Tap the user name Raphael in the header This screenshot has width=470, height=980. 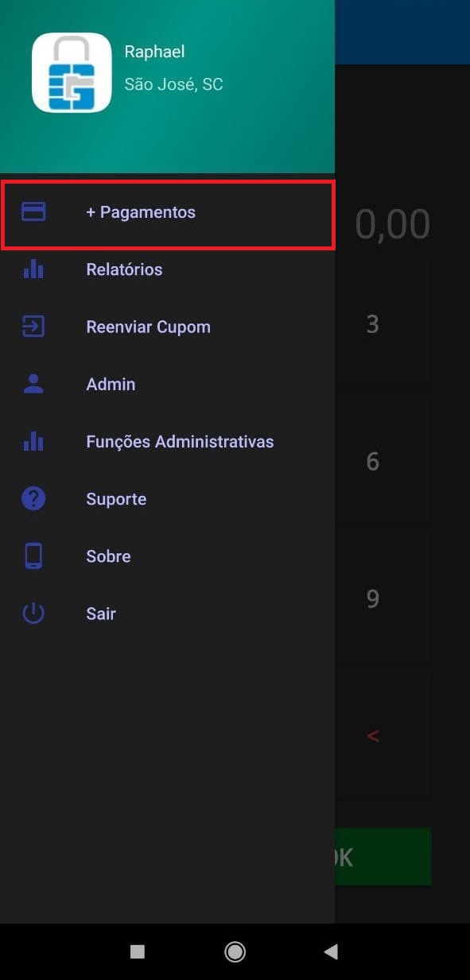pos(155,51)
